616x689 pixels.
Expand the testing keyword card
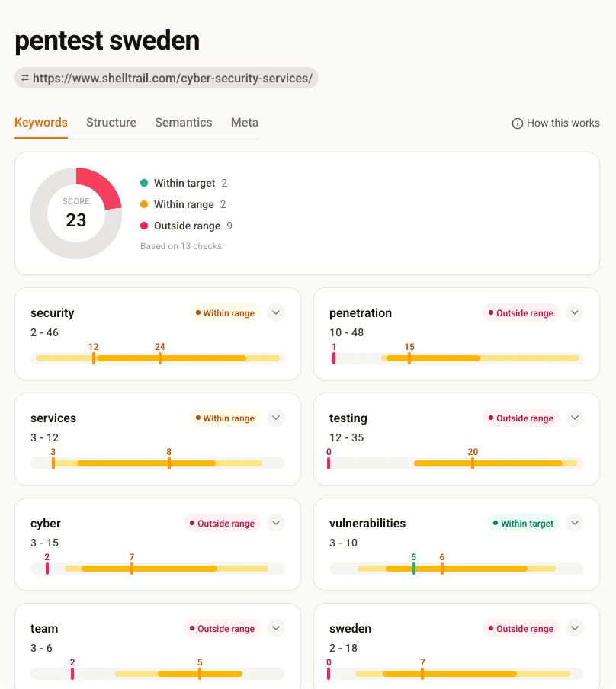point(574,418)
